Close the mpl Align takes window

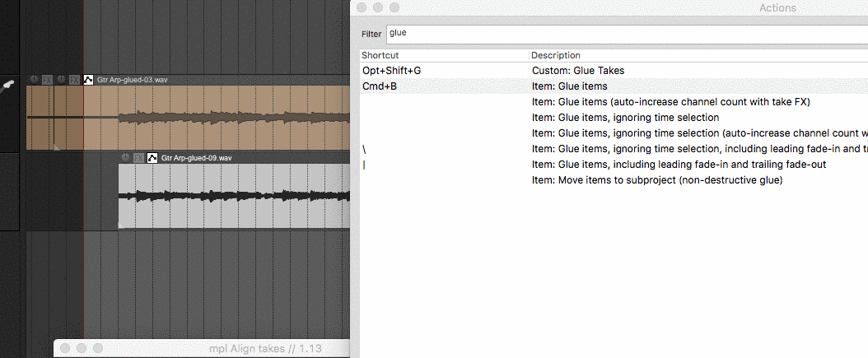(x=64, y=349)
